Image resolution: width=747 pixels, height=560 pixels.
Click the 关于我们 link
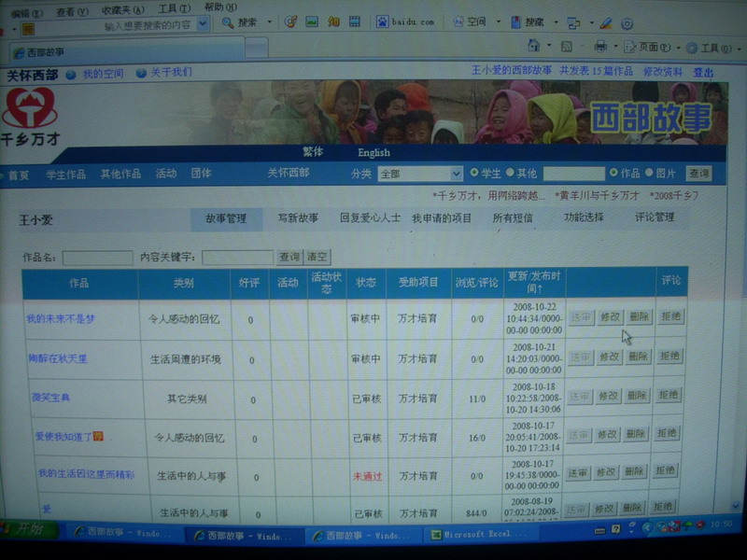pyautogui.click(x=171, y=73)
